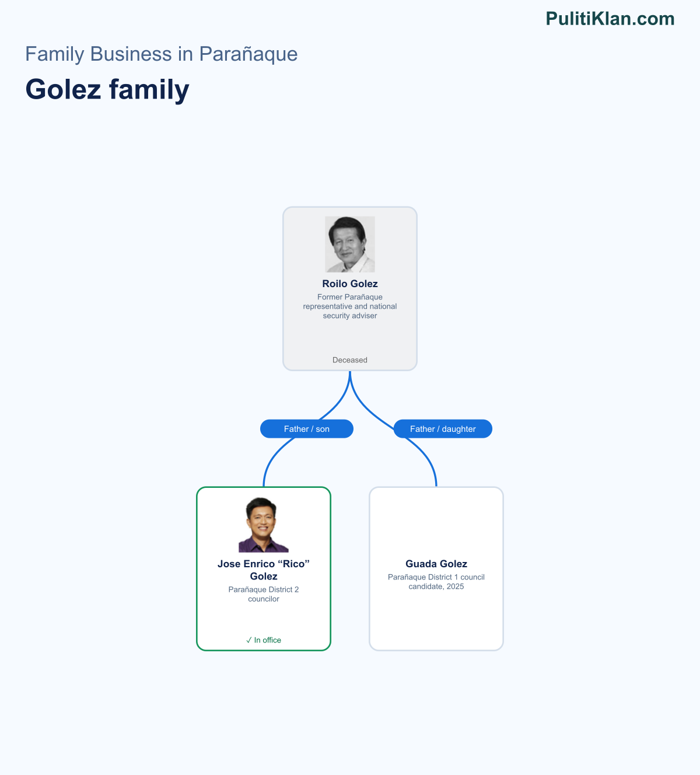The image size is (700, 775).
Task: Click the Father / son relationship label
Action: (x=307, y=429)
